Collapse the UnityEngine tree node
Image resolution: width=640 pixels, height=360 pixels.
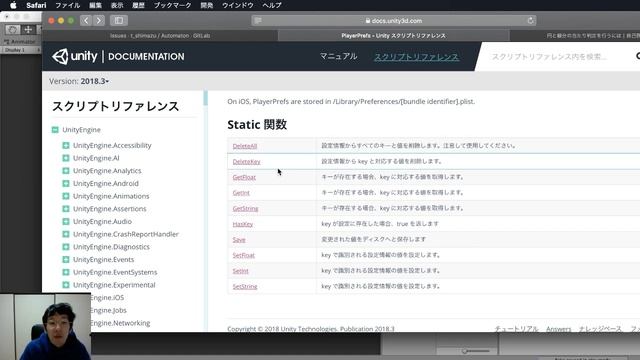[x=55, y=130]
